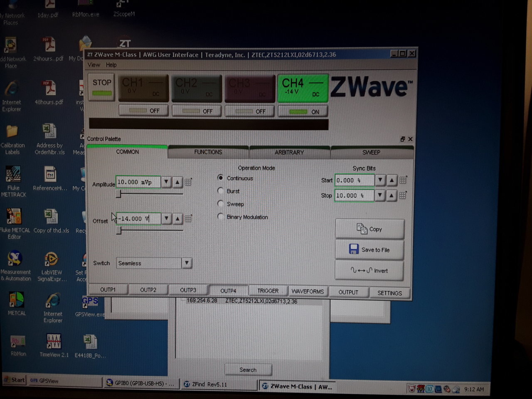The height and width of the screenshot is (399, 532).
Task: Toggle CH3 output OFF switch
Action: tap(250, 111)
